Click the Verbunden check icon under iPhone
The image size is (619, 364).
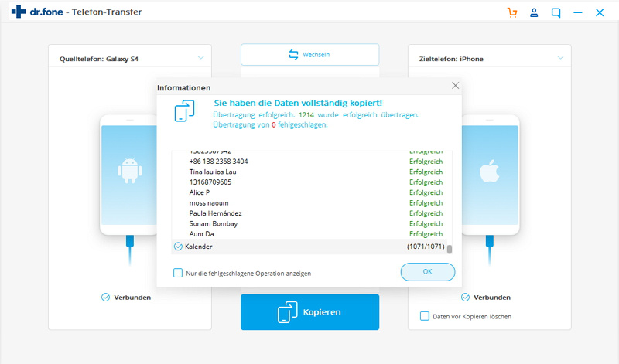(466, 298)
